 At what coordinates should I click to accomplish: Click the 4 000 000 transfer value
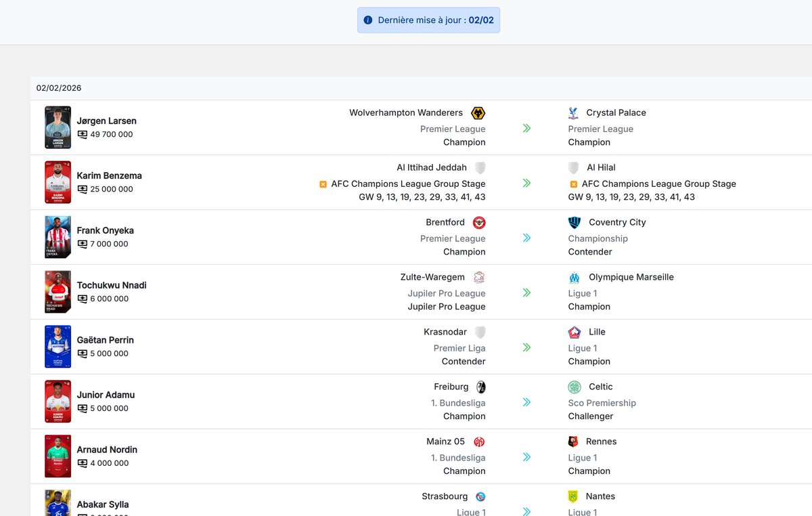pyautogui.click(x=110, y=464)
